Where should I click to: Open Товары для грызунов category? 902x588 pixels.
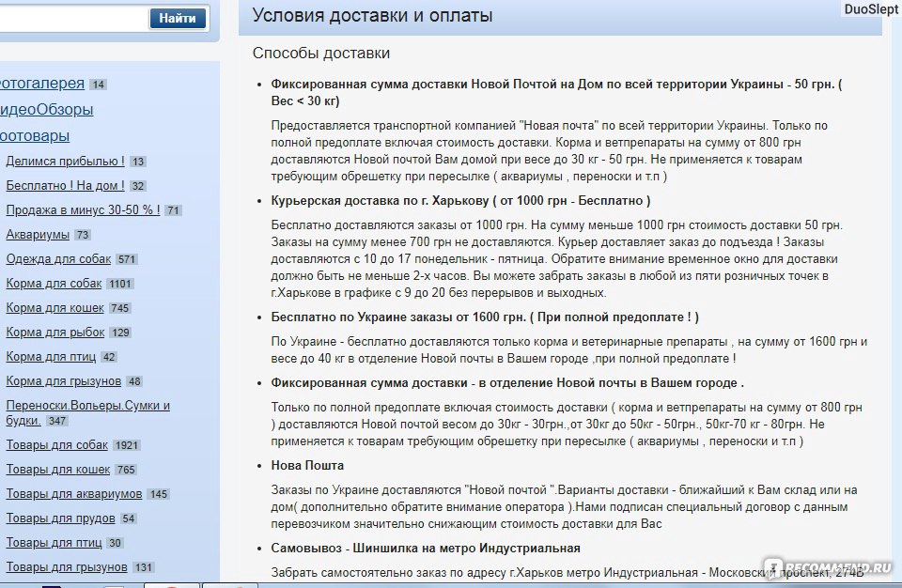tap(66, 567)
